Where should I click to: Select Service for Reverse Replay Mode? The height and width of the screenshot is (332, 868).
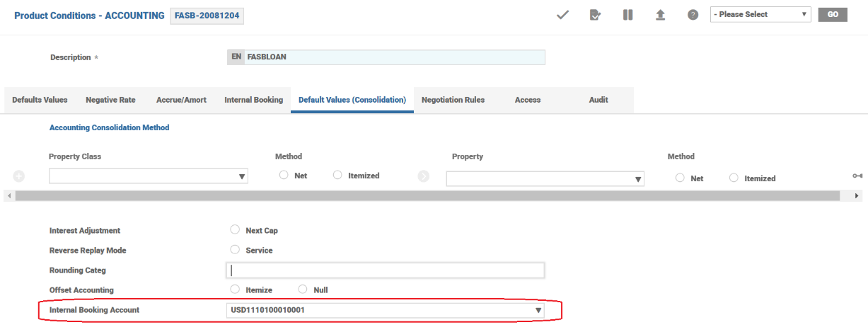(235, 250)
